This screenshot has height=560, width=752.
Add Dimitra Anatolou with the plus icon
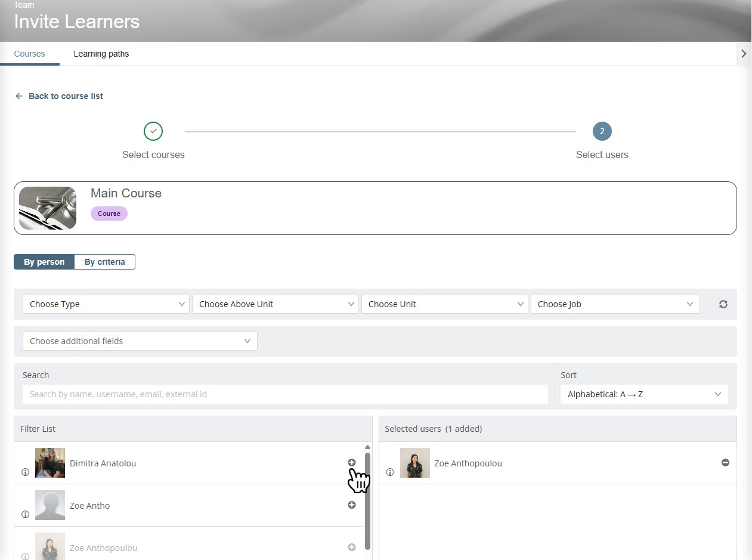tap(351, 463)
